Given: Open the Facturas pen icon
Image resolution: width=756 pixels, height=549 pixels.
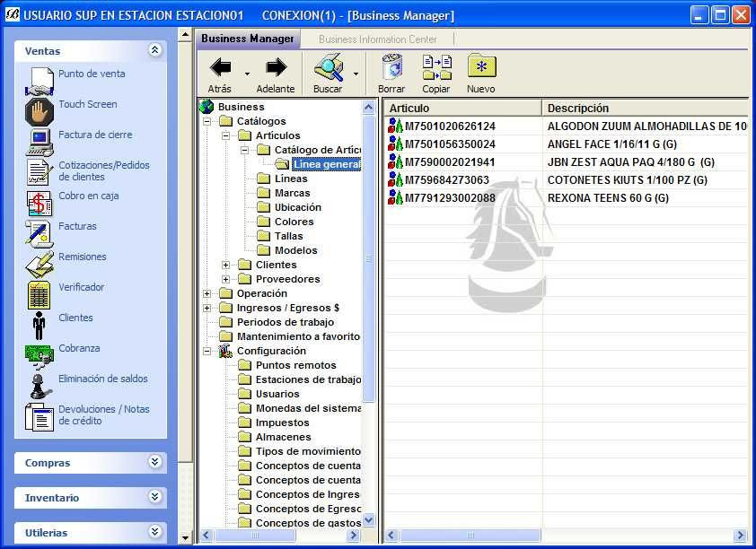Looking at the screenshot, I should click(39, 233).
